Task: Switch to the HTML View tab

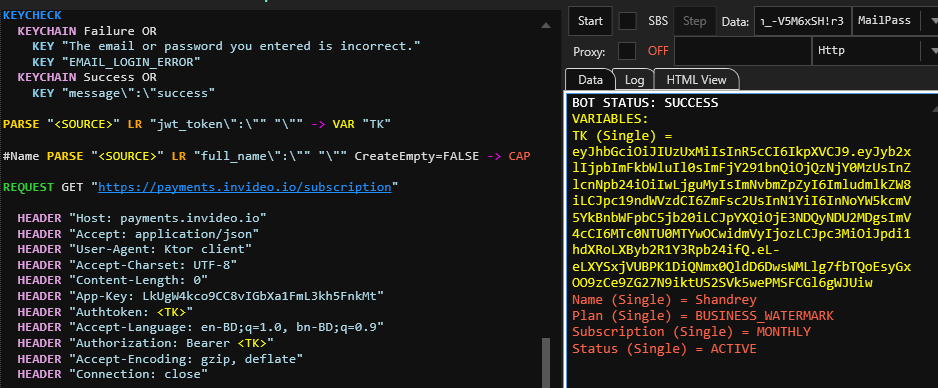Action: (696, 80)
